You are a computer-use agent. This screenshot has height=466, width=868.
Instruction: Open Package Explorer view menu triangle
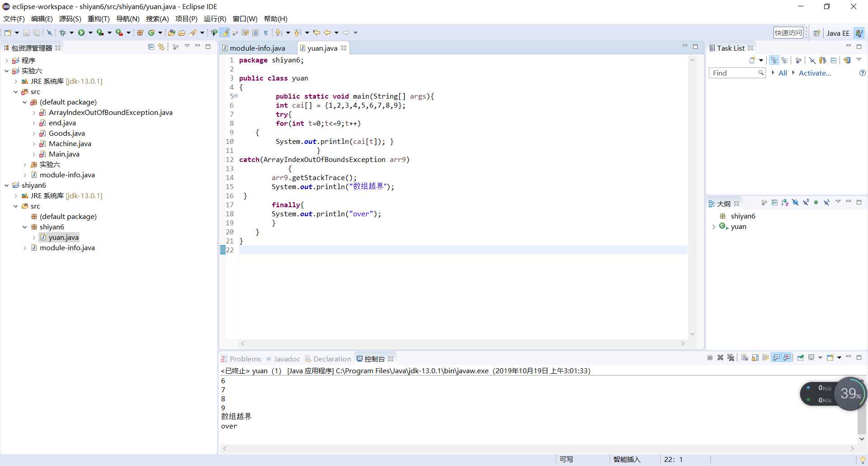pos(187,46)
